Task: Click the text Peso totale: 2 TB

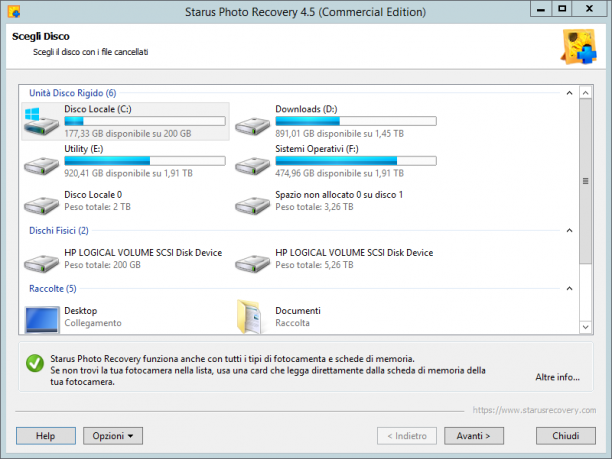Action: tap(98, 207)
